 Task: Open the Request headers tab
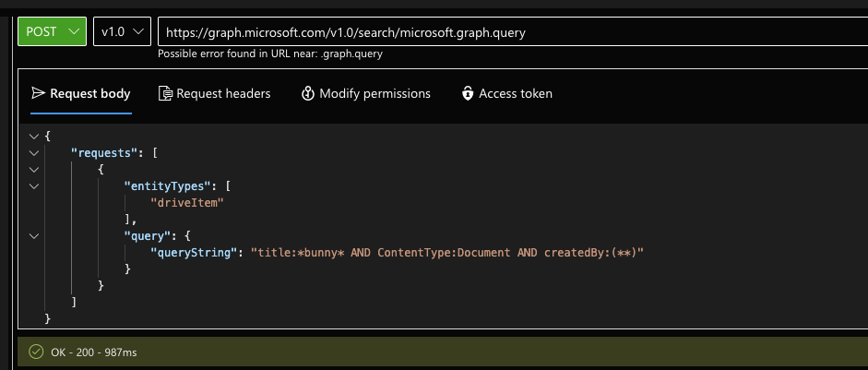click(x=215, y=93)
